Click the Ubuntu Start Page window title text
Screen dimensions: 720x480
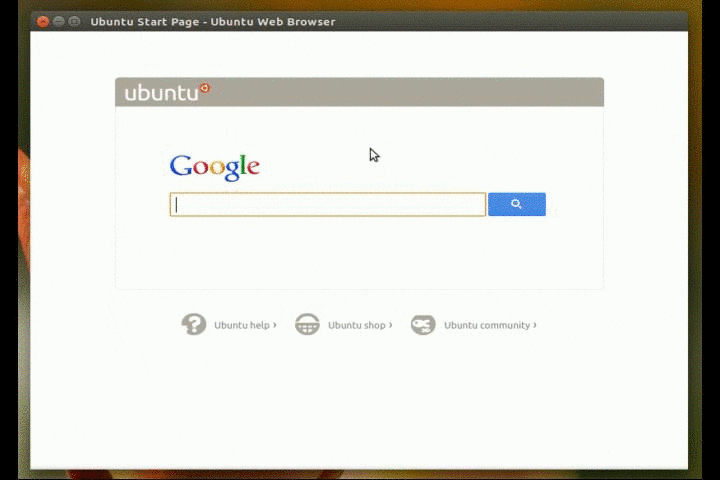[x=212, y=21]
